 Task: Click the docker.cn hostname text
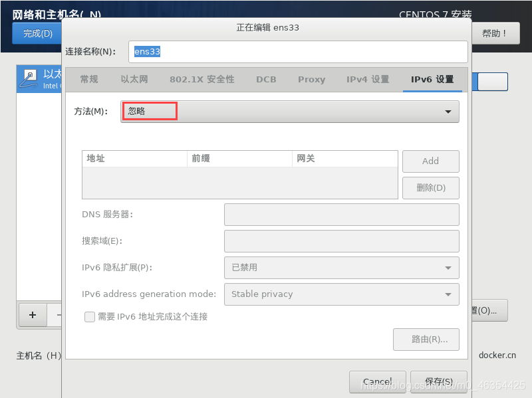(497, 355)
